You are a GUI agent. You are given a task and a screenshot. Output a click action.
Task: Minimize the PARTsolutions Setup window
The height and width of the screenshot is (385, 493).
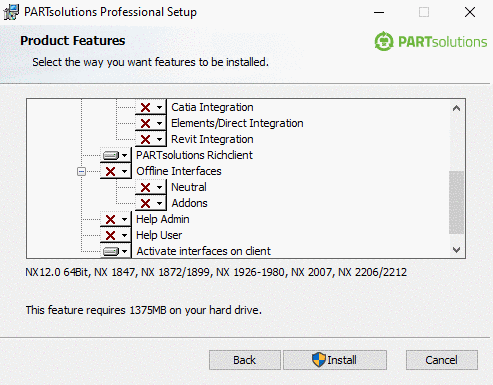(x=379, y=12)
